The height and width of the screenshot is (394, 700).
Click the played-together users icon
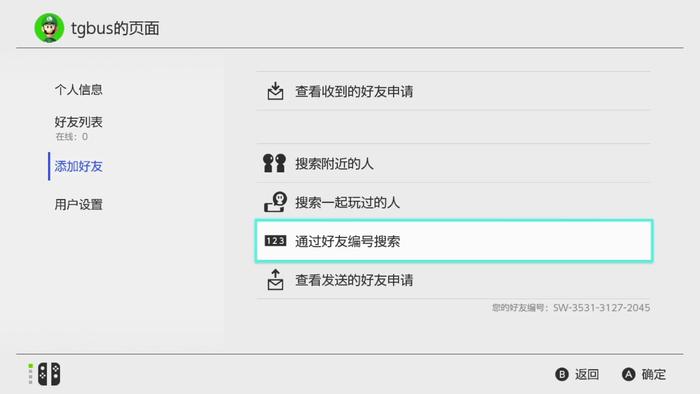click(x=275, y=202)
